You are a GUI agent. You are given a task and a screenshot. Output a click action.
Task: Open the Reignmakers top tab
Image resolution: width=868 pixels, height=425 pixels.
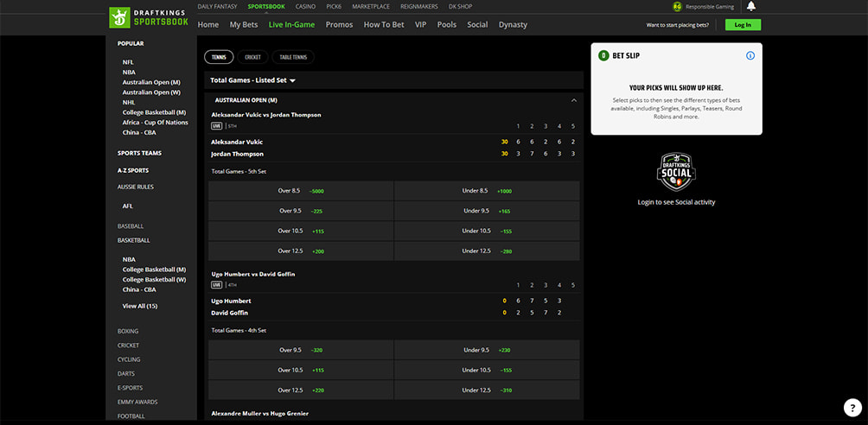[x=419, y=7]
